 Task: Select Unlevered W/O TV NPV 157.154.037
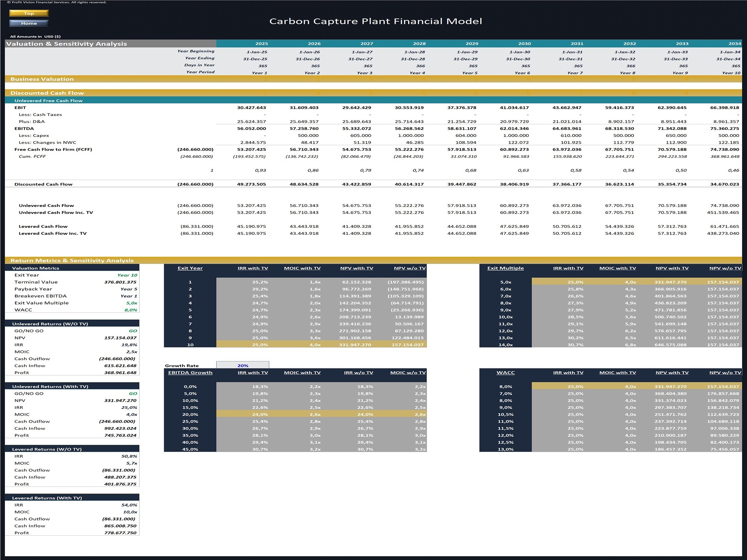[120, 338]
